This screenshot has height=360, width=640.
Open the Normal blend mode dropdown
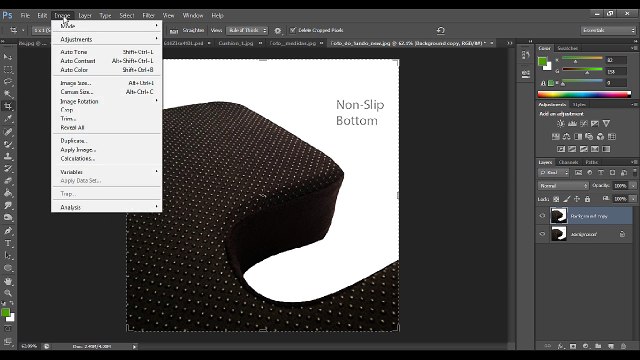tap(563, 186)
